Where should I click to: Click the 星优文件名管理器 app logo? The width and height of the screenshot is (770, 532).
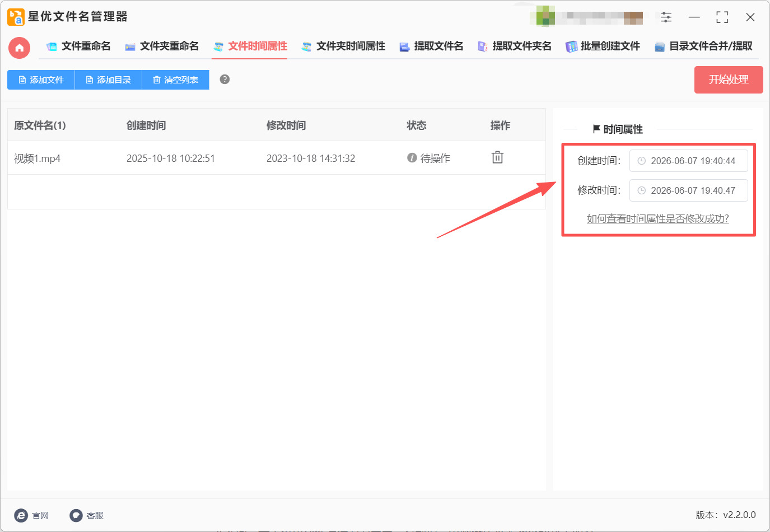16,17
